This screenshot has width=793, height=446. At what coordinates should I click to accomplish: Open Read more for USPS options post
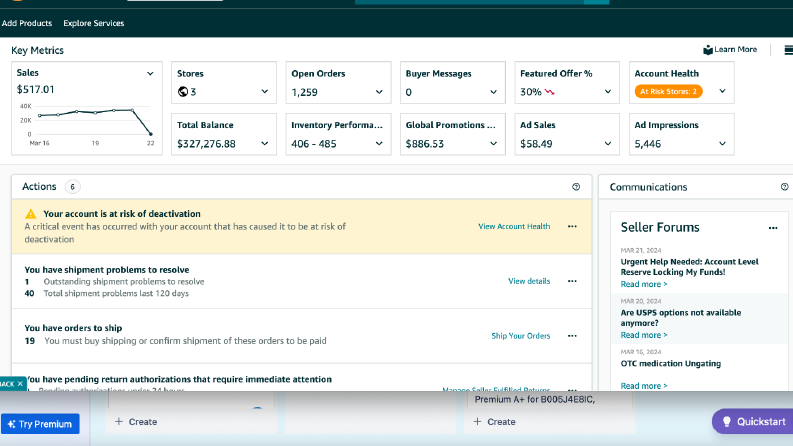[644, 335]
